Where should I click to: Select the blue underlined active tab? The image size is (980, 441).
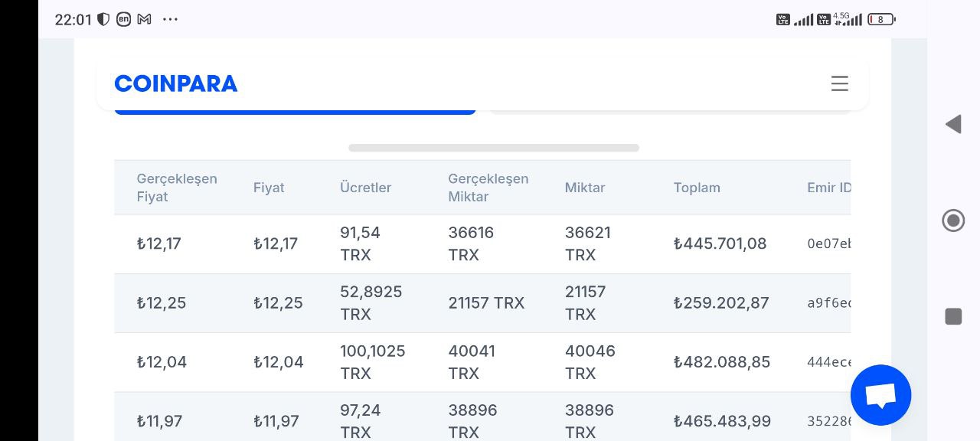pyautogui.click(x=295, y=112)
